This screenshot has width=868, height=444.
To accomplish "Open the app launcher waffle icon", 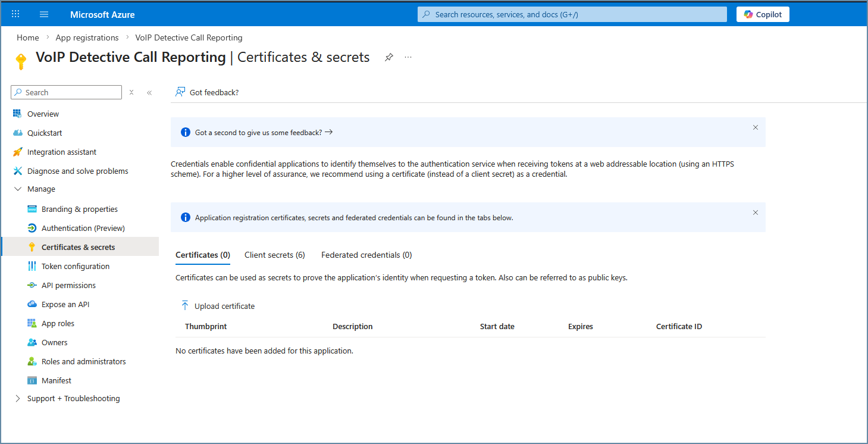I will point(15,14).
